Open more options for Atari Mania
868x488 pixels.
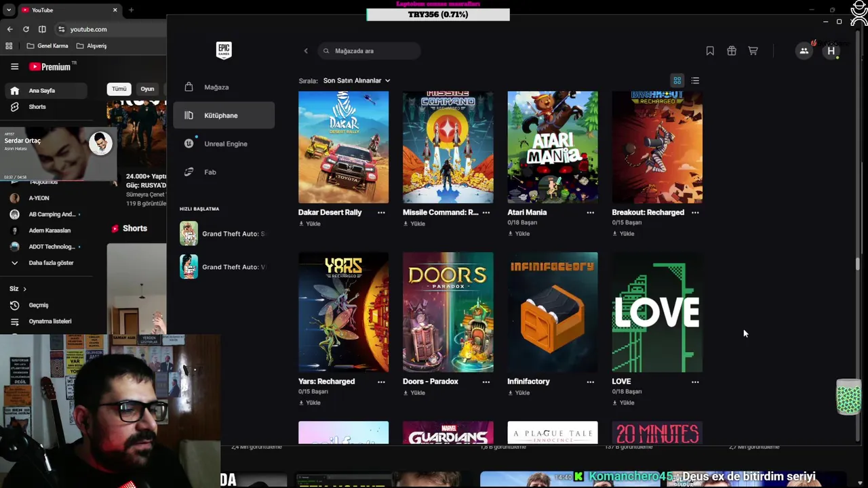pyautogui.click(x=590, y=213)
